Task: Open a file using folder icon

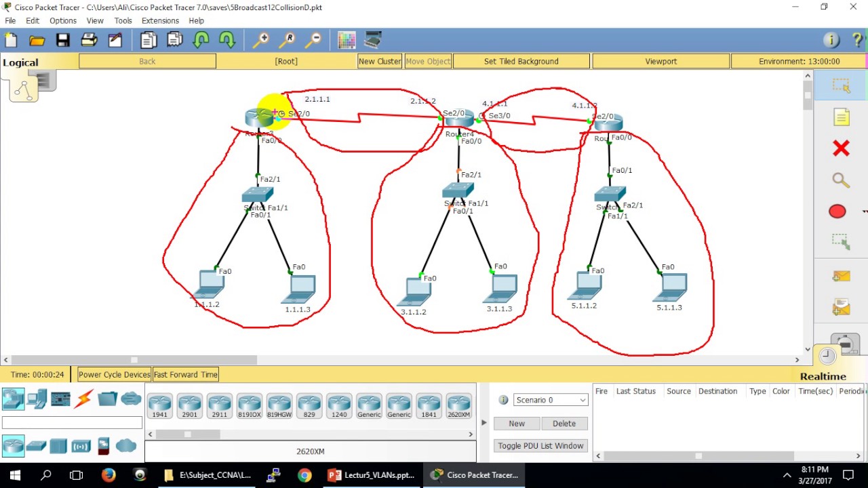Action: point(37,41)
